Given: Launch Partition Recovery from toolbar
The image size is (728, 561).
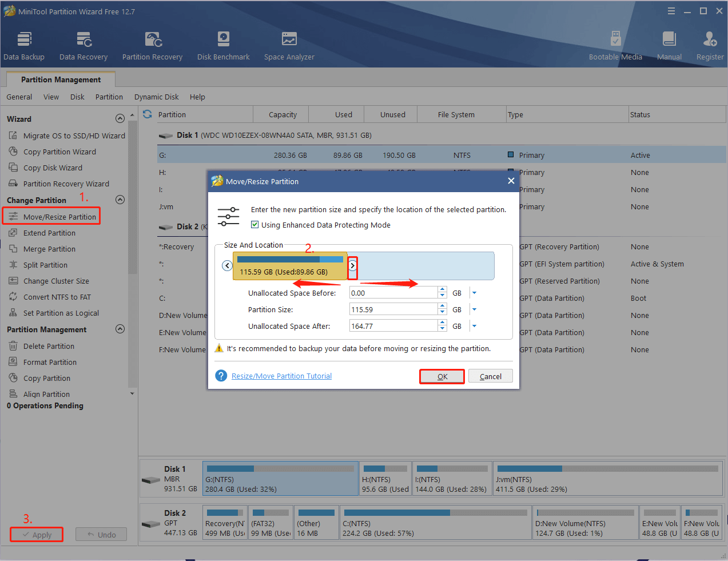Looking at the screenshot, I should tap(152, 46).
